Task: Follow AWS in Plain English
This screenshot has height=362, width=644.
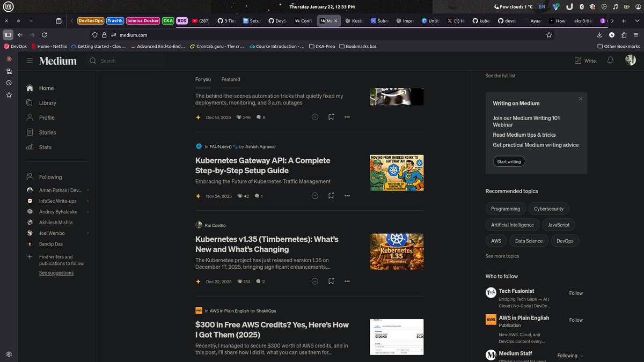Action: [576, 320]
